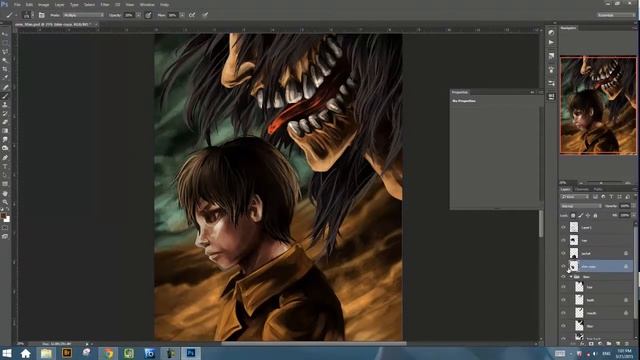640x360 pixels.
Task: Select the History Brush tool
Action: click(x=5, y=113)
